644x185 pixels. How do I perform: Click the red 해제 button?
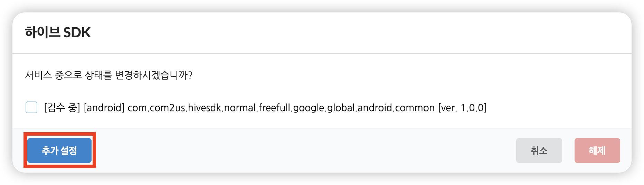(x=597, y=150)
